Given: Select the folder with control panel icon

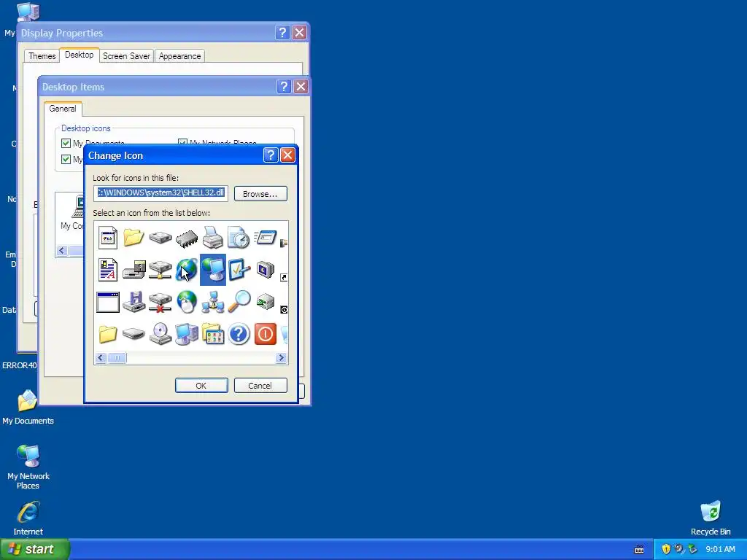Looking at the screenshot, I should [x=213, y=334].
